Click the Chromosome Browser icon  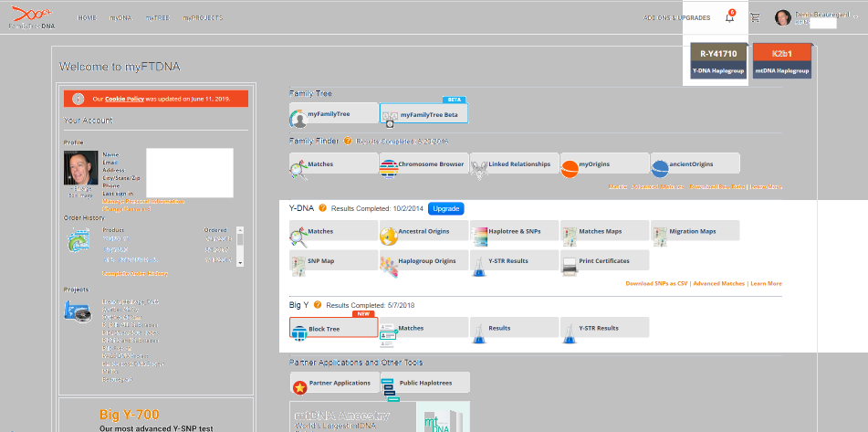tap(389, 170)
